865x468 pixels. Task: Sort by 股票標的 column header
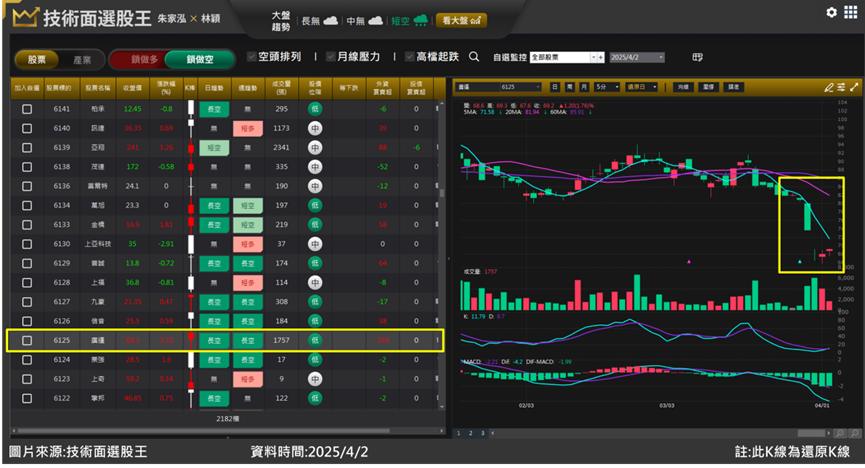pos(61,88)
